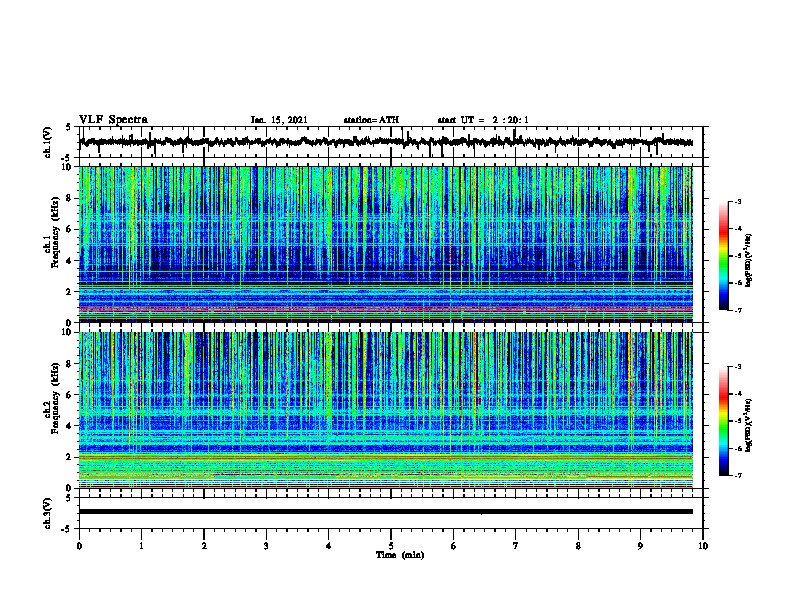This screenshot has width=792, height=612.
Task: Click time axis tick label "0"
Action: [x=79, y=546]
